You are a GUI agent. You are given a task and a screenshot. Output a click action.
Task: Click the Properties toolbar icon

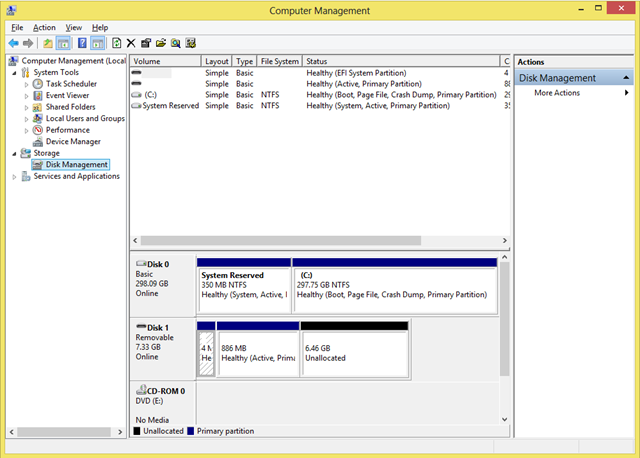point(146,43)
